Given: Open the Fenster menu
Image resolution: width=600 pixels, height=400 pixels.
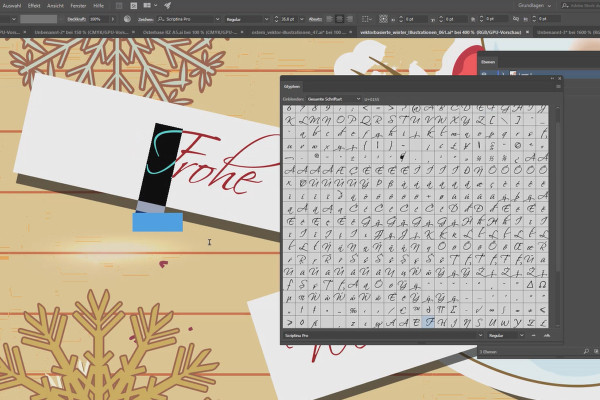Looking at the screenshot, I should pos(78,6).
